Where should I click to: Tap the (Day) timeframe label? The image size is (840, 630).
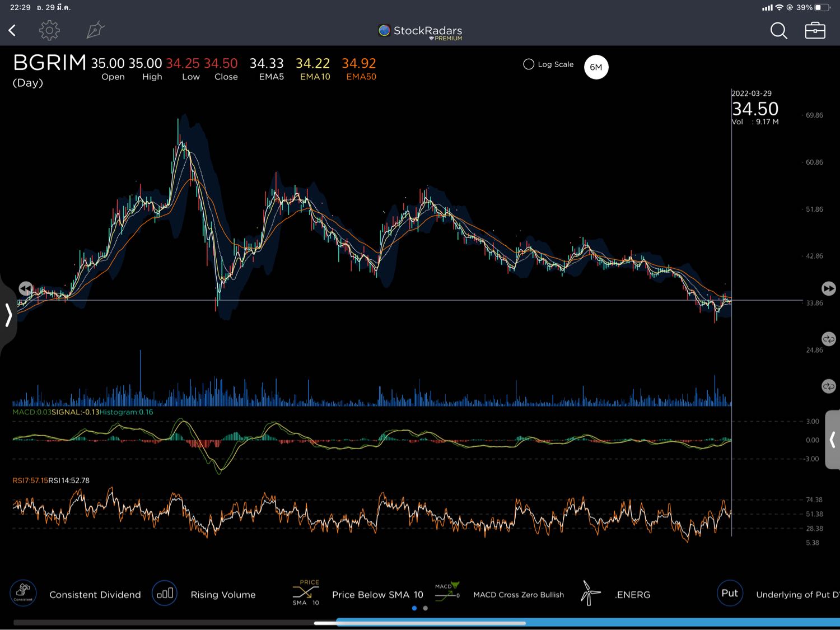pos(28,83)
